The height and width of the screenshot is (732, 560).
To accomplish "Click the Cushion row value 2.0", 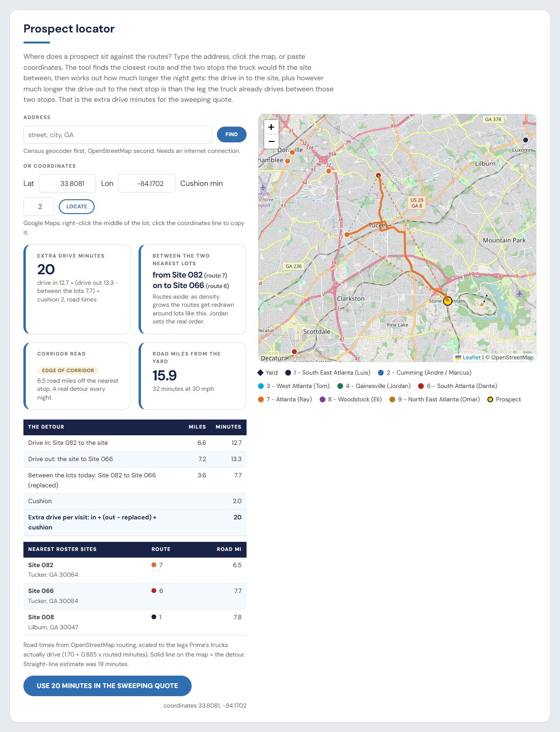I will 237,501.
